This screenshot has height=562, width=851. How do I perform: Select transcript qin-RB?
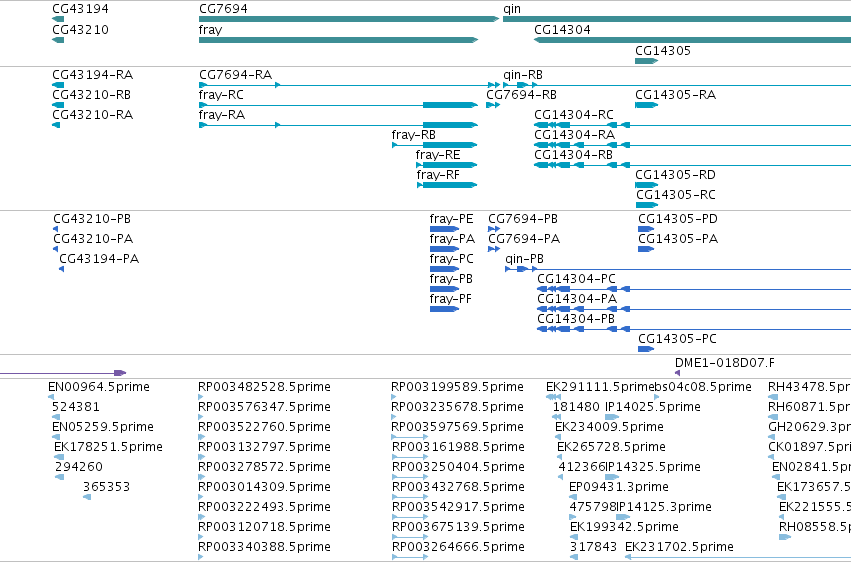[x=677, y=85]
